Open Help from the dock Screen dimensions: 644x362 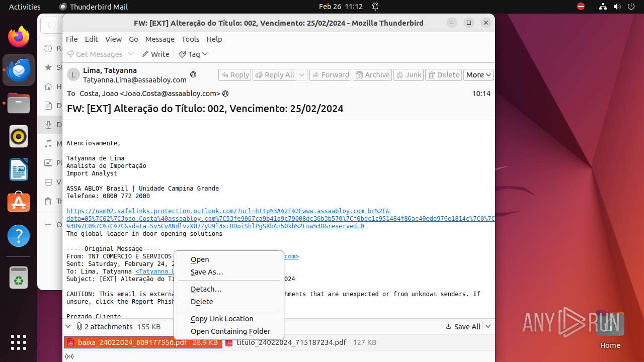click(x=19, y=236)
